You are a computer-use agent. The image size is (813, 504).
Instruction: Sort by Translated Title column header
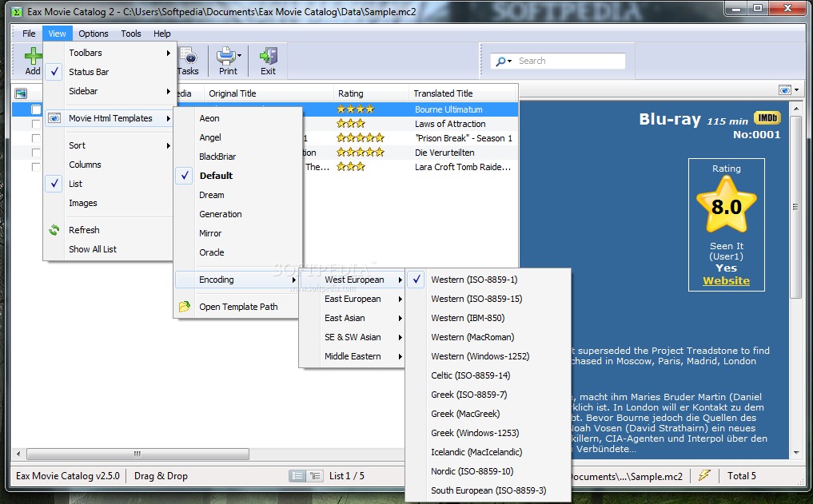click(463, 93)
